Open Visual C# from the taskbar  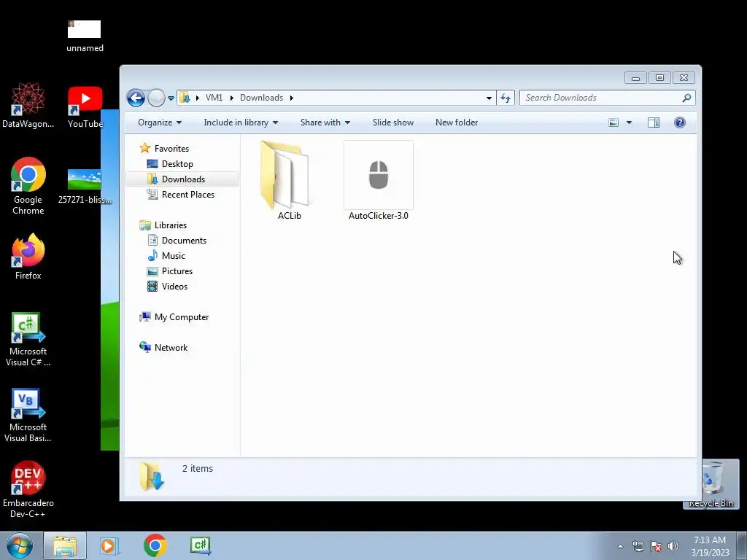[200, 545]
